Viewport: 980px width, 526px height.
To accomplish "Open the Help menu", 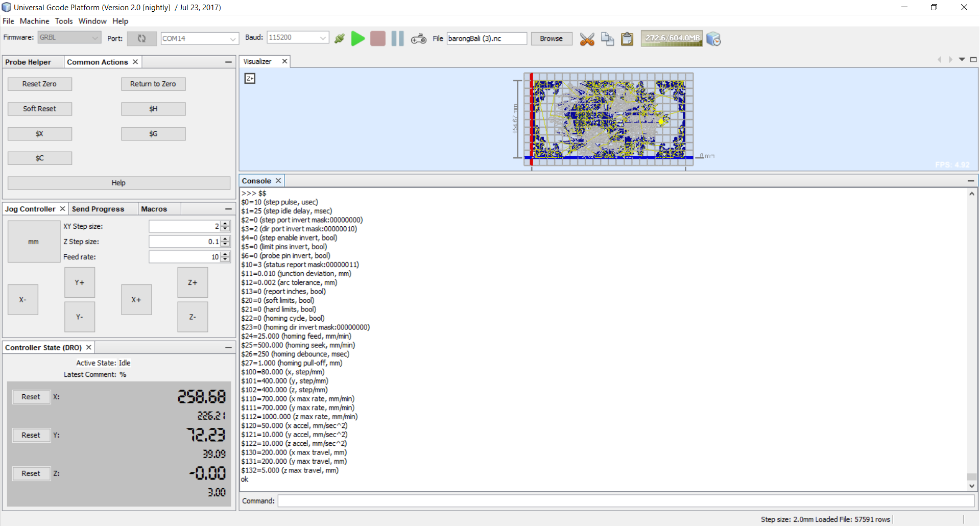I will point(121,21).
